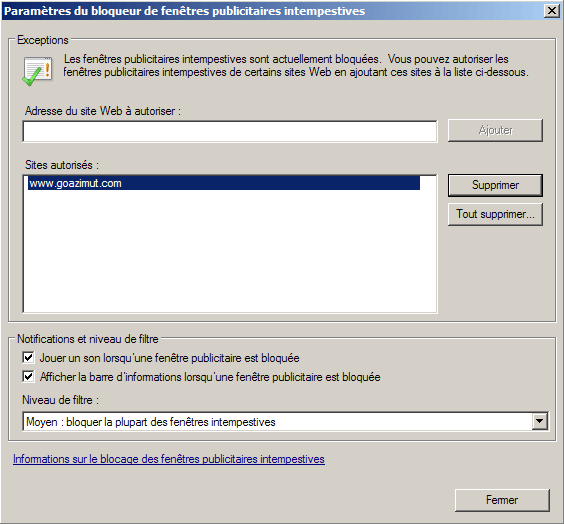564x524 pixels.
Task: Click the Exceptions group heading
Action: [x=43, y=40]
